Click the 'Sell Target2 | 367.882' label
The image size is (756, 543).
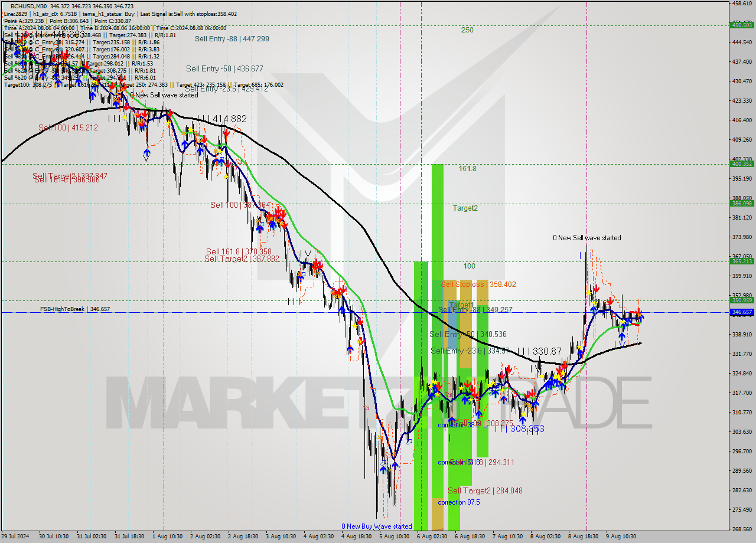click(242, 259)
